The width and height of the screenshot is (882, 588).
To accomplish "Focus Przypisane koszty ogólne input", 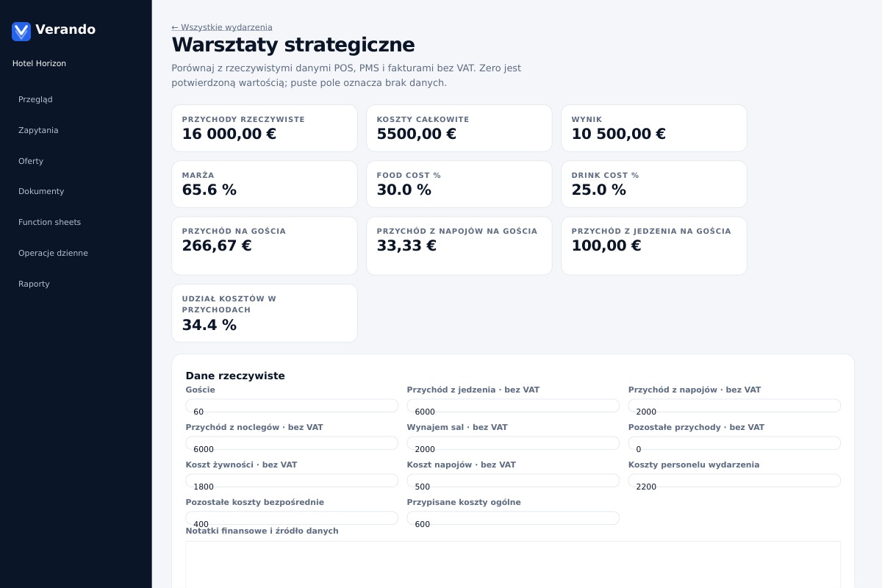I will 513,518.
